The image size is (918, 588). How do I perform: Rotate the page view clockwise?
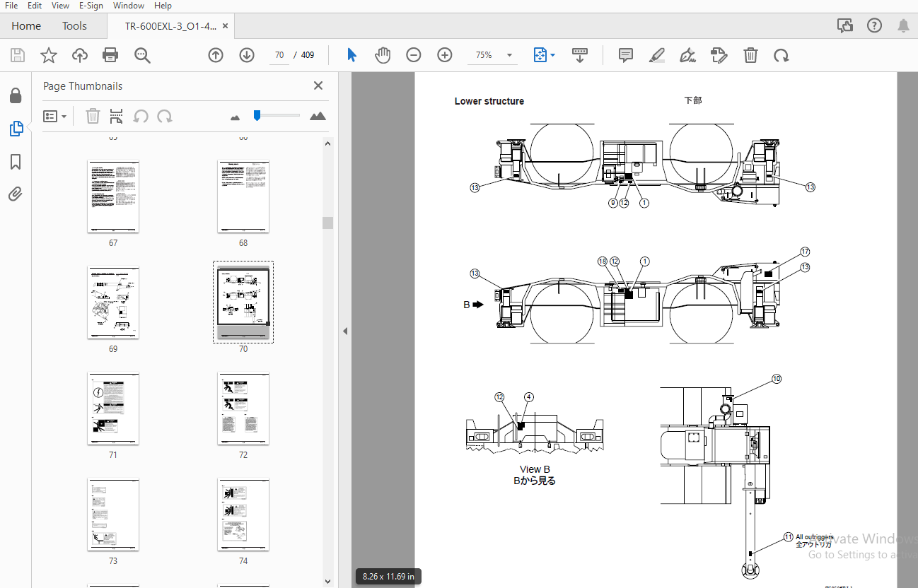pos(781,55)
